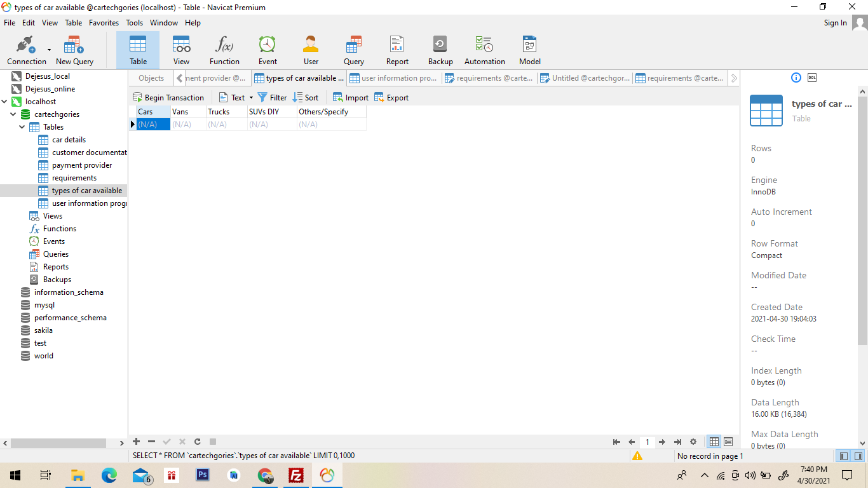Collapse the Tables tree node
The height and width of the screenshot is (488, 868).
(x=22, y=127)
